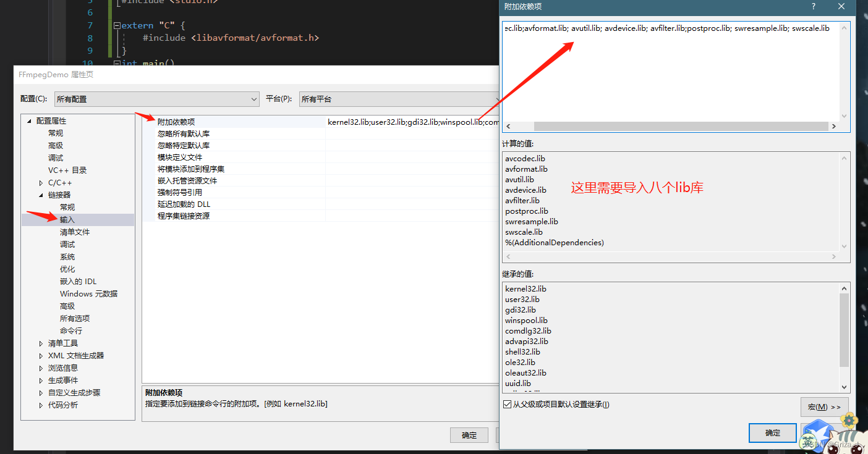Select 高级 under 链接器

click(x=67, y=306)
